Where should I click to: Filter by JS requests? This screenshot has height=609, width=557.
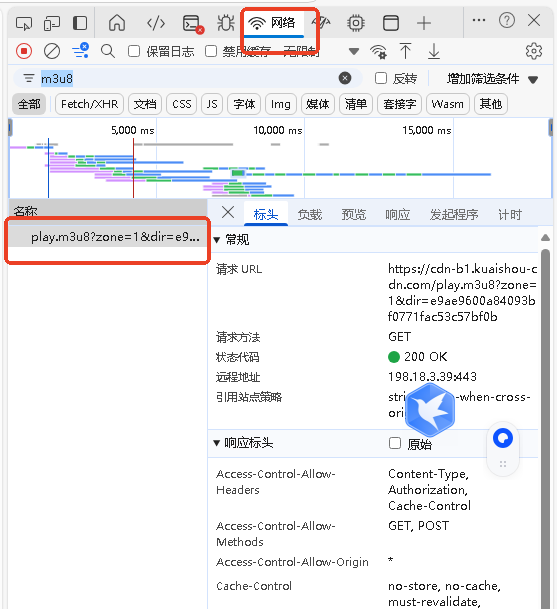point(212,104)
